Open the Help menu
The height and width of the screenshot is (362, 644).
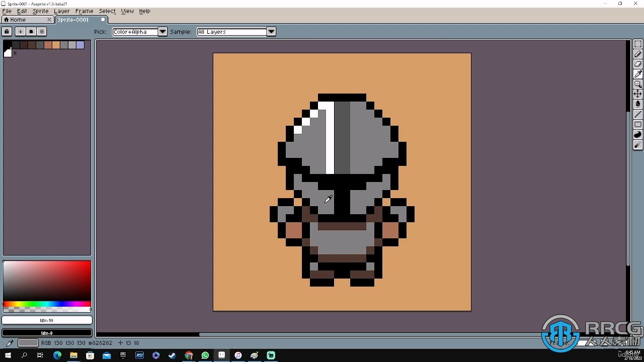[x=144, y=11]
